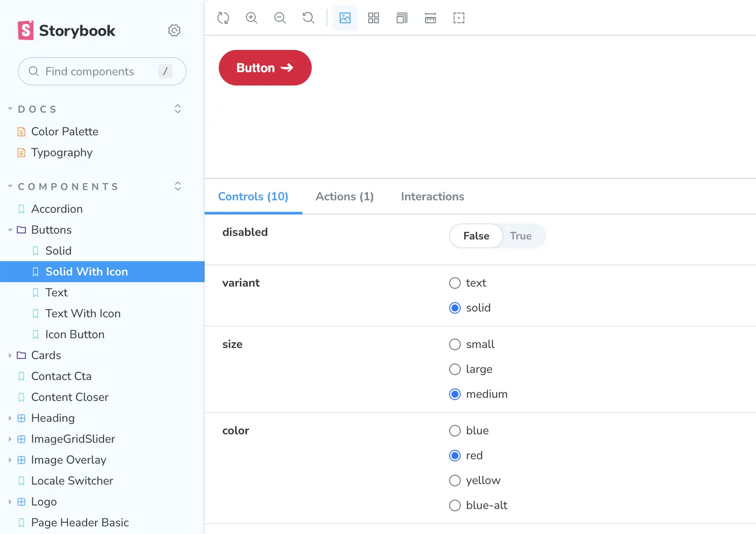Open the Interactions tab

pyautogui.click(x=433, y=197)
